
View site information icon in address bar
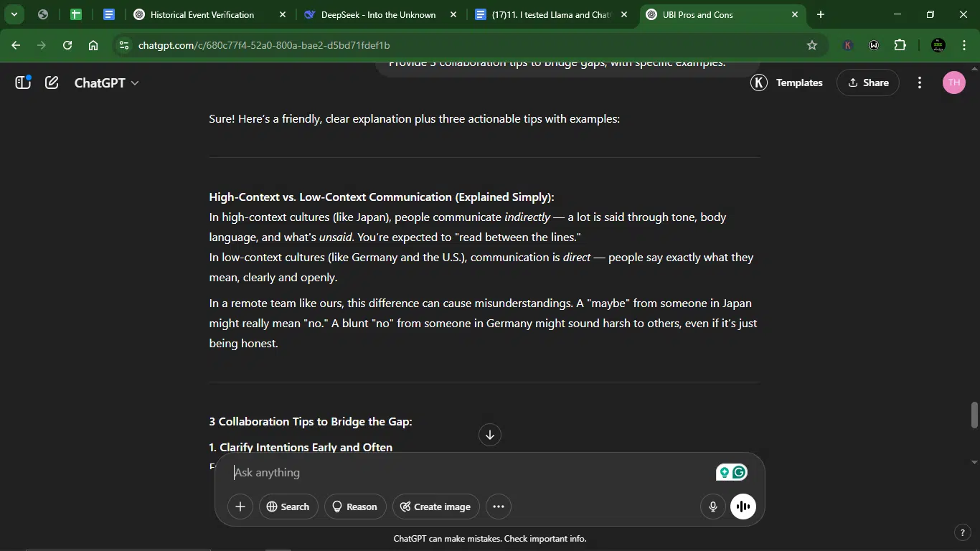(124, 45)
